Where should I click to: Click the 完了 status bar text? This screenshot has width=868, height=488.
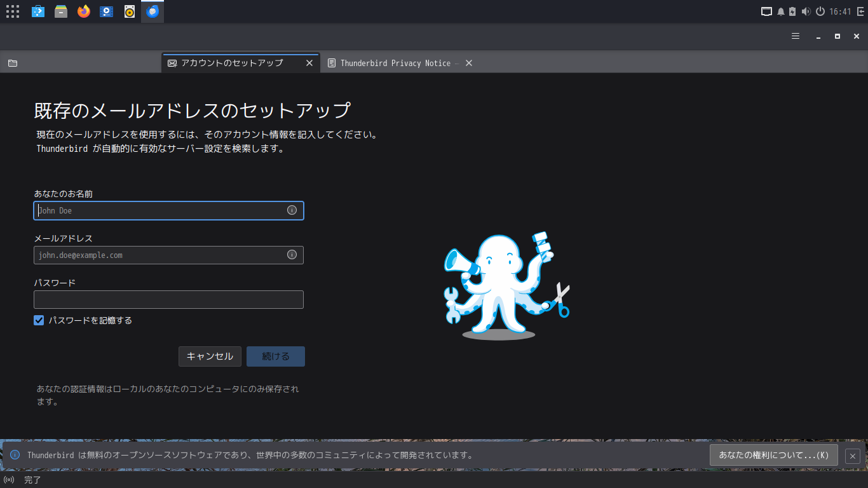pyautogui.click(x=32, y=480)
